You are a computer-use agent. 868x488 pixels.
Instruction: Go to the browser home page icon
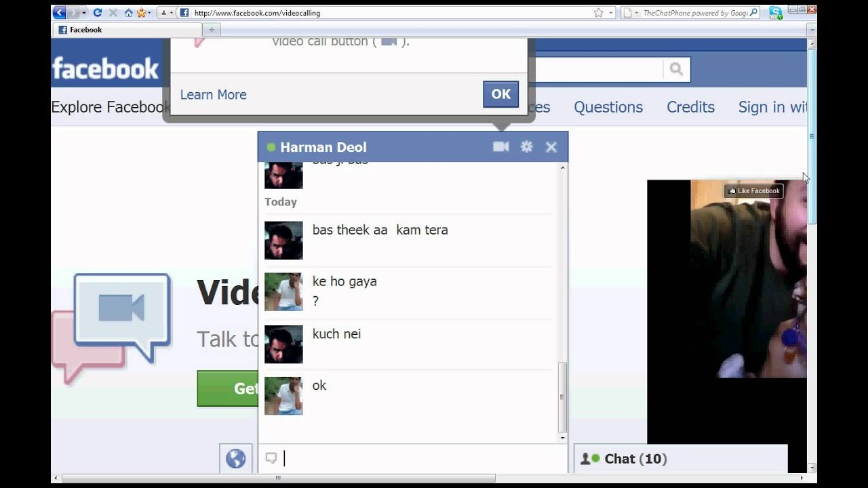128,12
